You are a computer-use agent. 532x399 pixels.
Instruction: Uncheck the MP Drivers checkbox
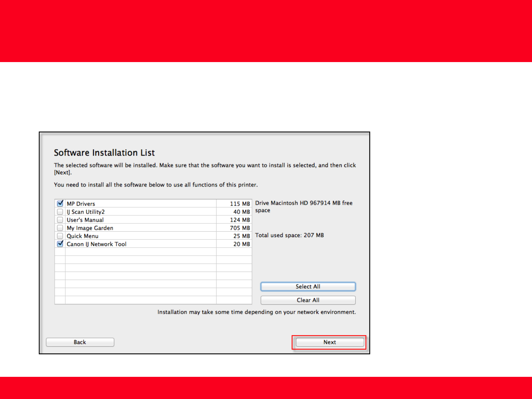click(60, 204)
